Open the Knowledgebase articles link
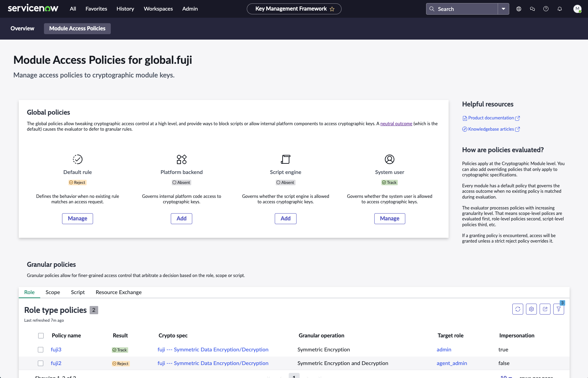588x378 pixels. click(491, 129)
